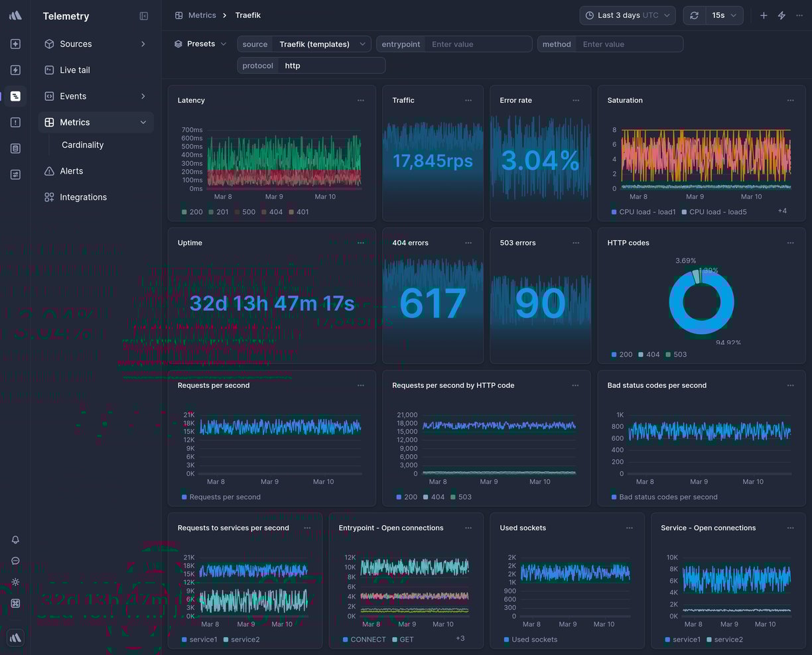
Task: Open the Integrations section
Action: click(82, 197)
